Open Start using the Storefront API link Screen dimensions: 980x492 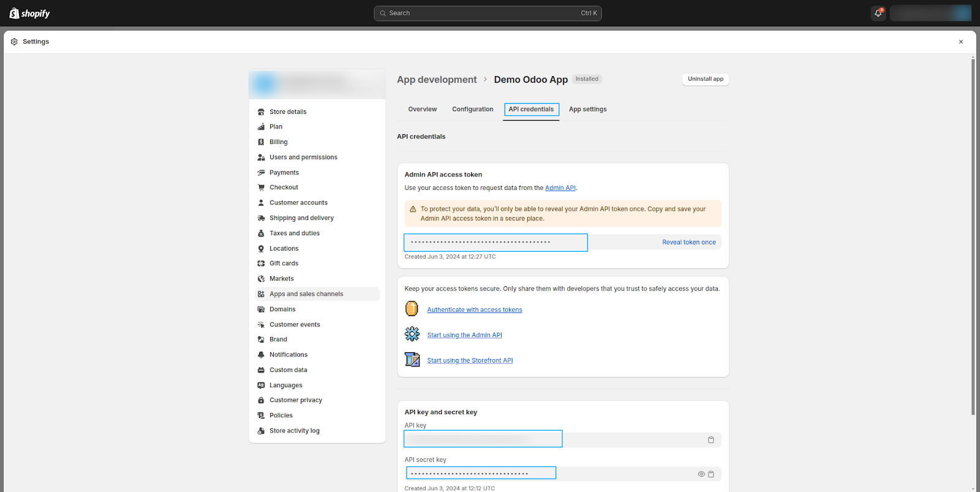click(x=470, y=361)
